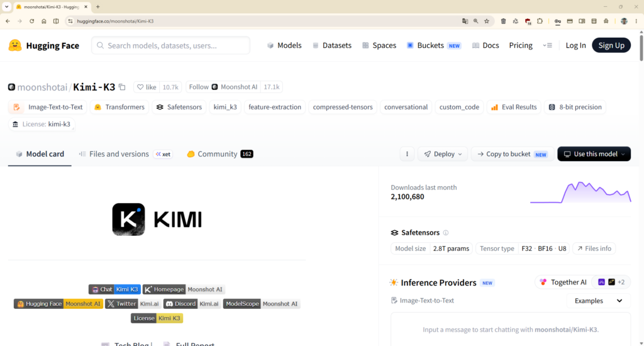Focus the search models, datasets, users field
644x346 pixels.
point(171,45)
